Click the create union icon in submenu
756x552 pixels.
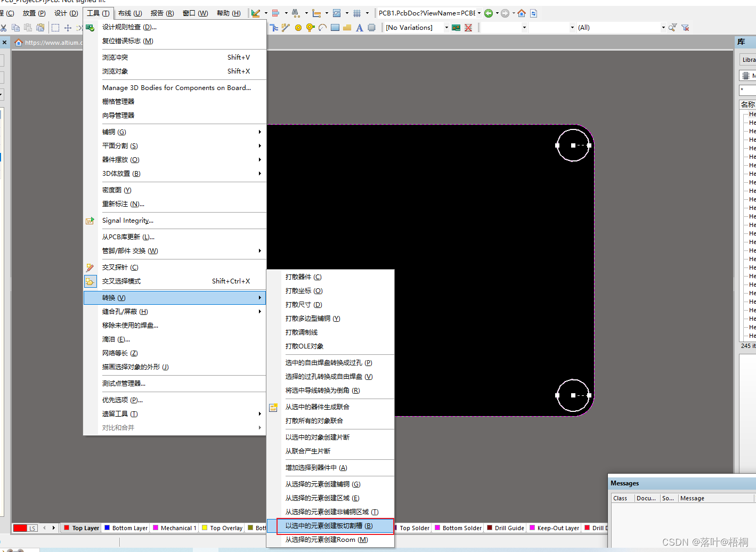coord(273,407)
